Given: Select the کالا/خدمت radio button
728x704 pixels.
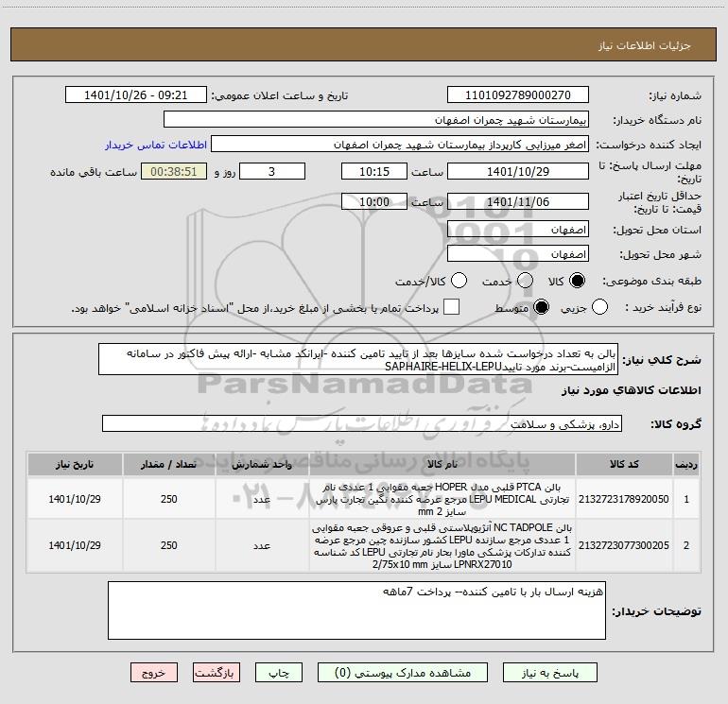Looking at the screenshot, I should [x=459, y=281].
